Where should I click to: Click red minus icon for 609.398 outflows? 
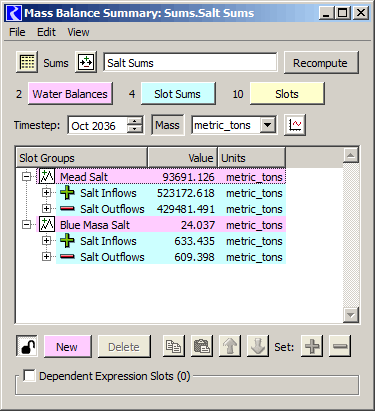[x=67, y=257]
